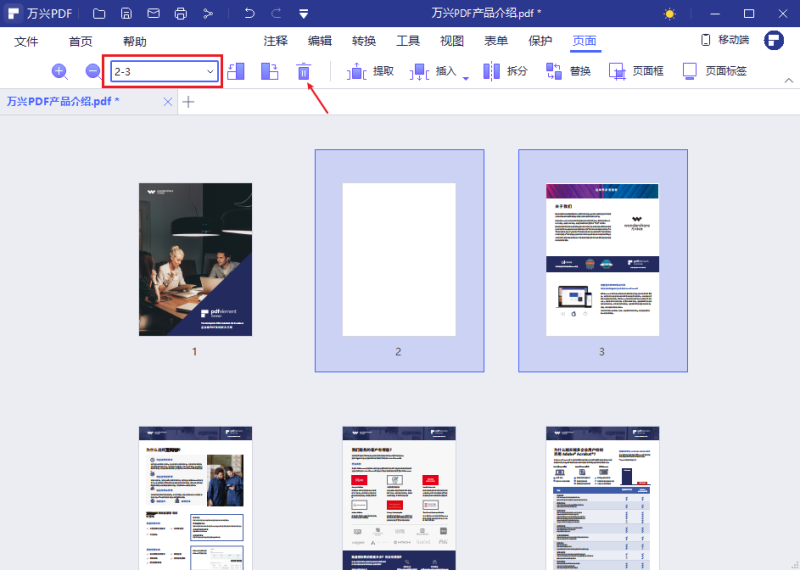Click the 万兴PDF app logo icon
The image size is (800, 570).
pyautogui.click(x=13, y=13)
